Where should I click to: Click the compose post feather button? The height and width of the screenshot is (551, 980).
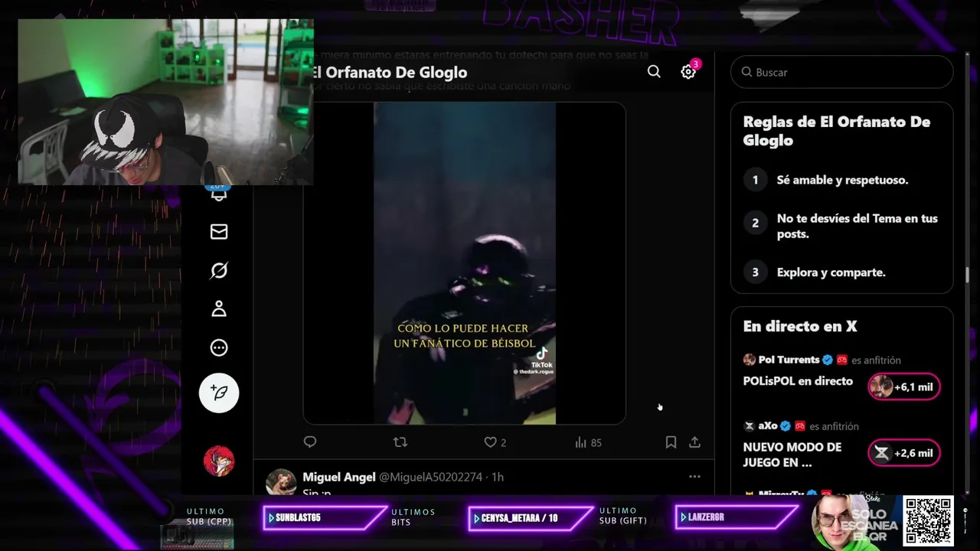(x=219, y=393)
